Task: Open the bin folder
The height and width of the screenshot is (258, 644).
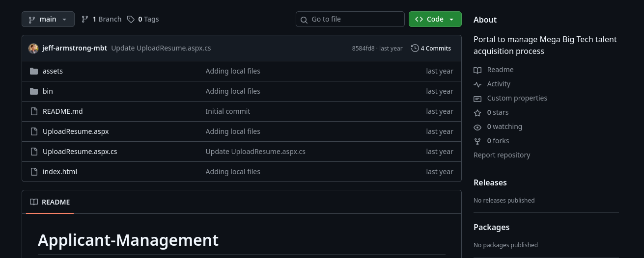Action: click(48, 91)
